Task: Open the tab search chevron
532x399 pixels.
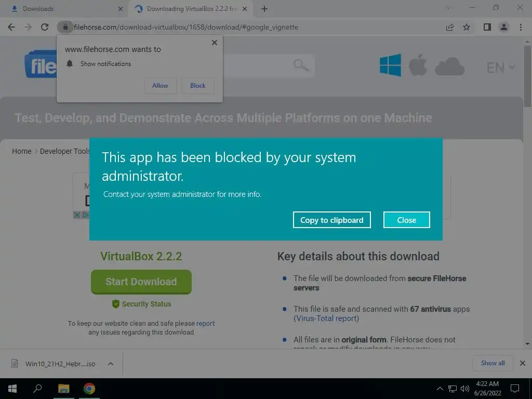Action: tap(448, 7)
